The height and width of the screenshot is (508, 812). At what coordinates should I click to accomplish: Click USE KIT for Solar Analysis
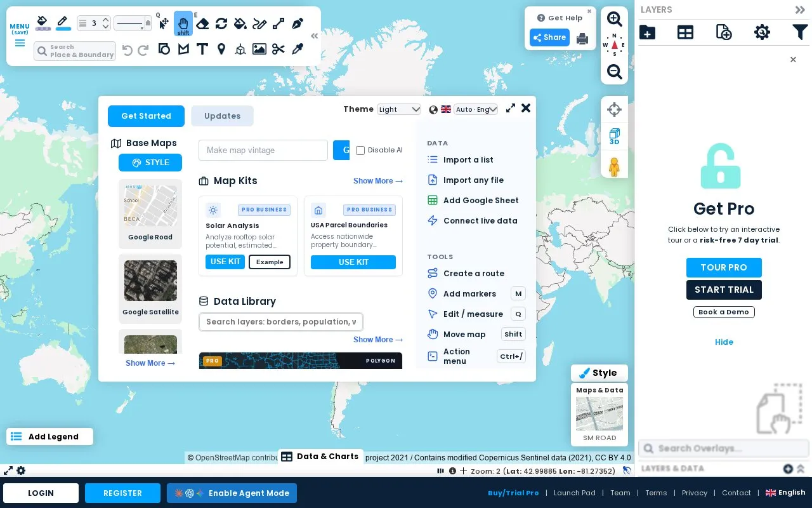pos(225,262)
